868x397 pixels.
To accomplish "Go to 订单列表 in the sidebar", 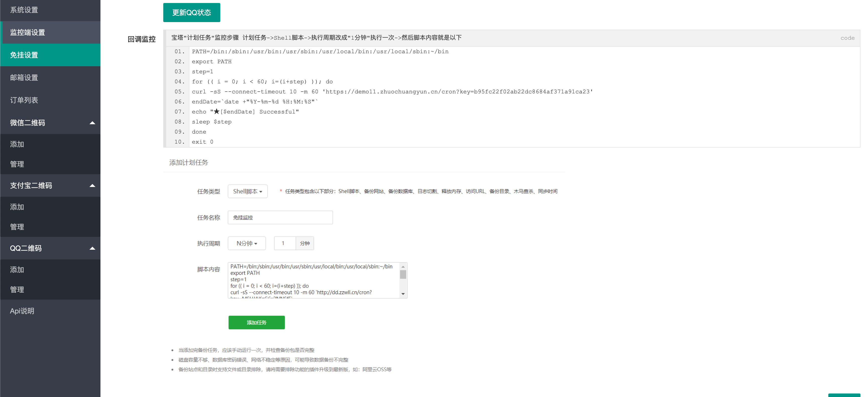I will 50,100.
